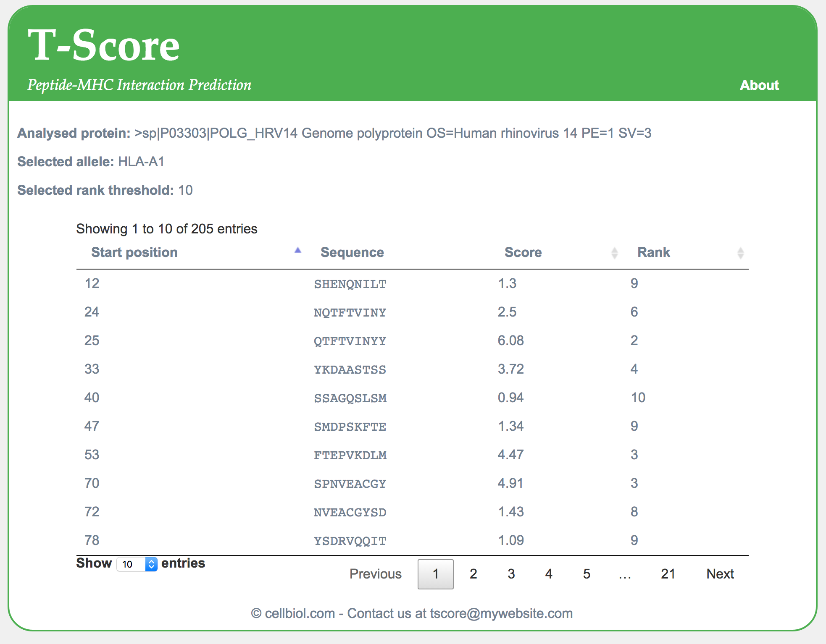Click start position 24 cell

point(92,312)
